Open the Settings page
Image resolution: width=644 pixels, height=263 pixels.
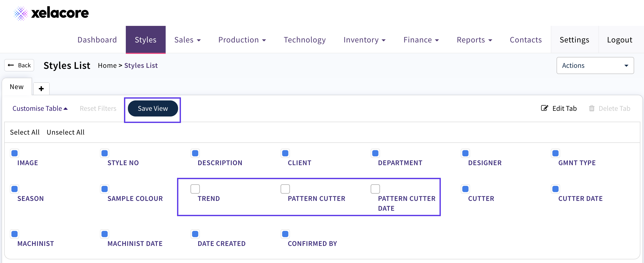coord(574,40)
